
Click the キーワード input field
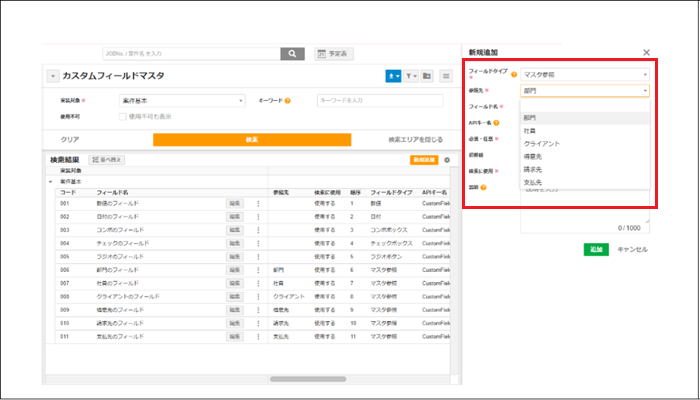pos(381,100)
